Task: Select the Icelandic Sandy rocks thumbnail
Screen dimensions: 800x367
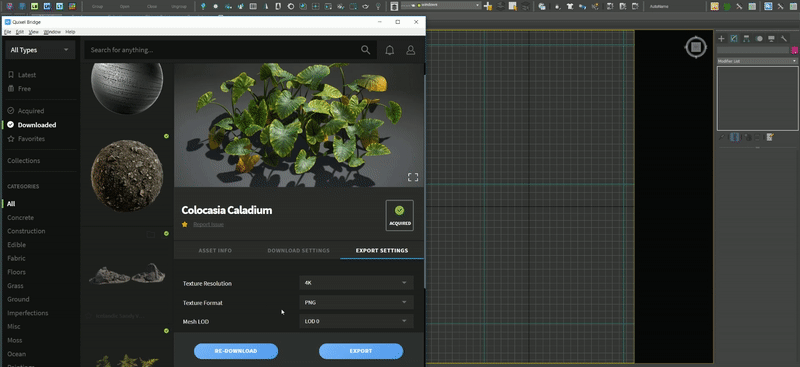Action: (127, 274)
